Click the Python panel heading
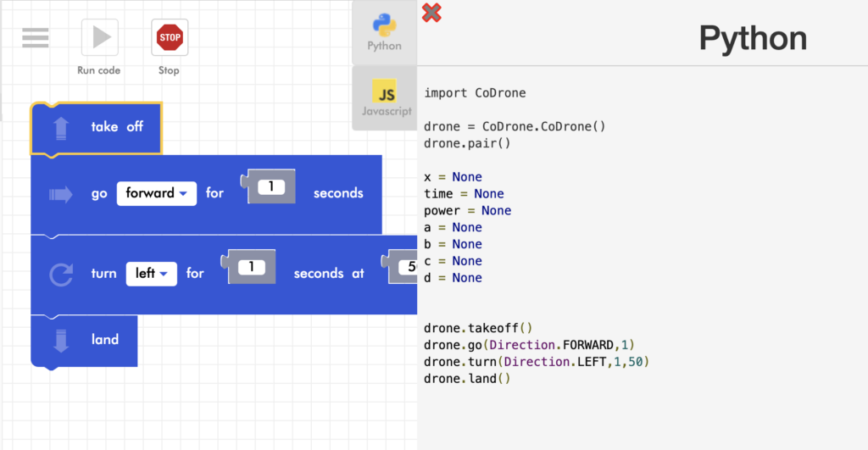 (752, 38)
